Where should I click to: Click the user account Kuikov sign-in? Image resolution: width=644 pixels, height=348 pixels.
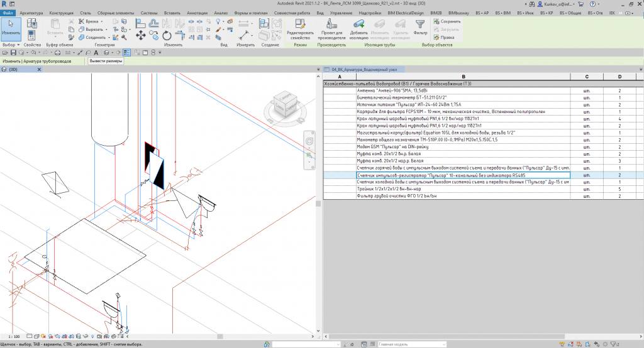tap(556, 4)
